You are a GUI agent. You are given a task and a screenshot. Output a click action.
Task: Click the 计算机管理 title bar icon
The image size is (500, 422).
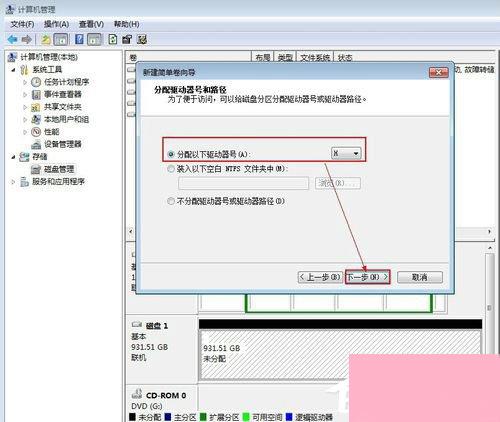tap(10, 9)
